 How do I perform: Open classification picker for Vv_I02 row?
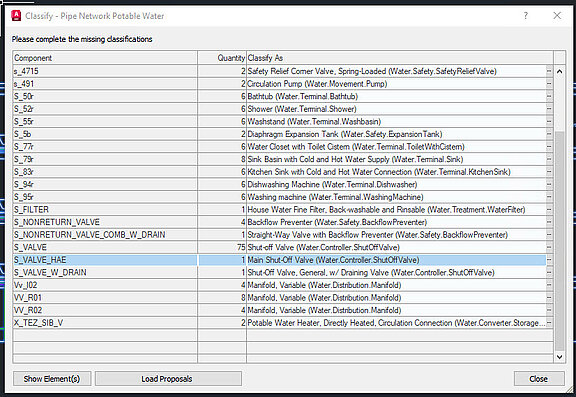tap(549, 285)
